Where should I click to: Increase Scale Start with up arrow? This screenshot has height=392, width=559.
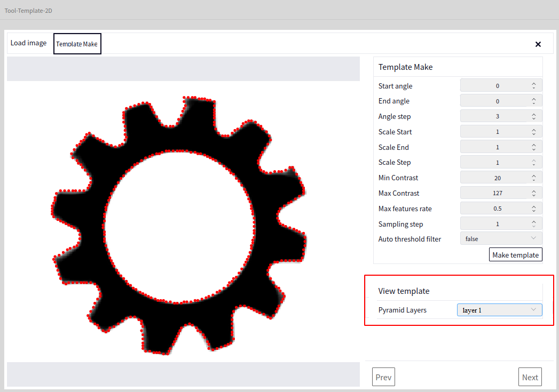[x=534, y=130]
